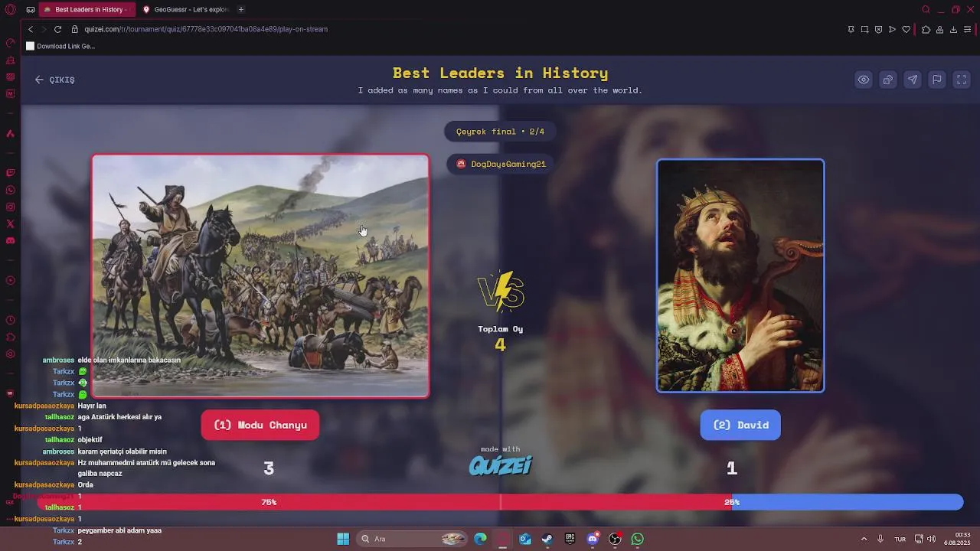Toggle the eye visibility icon

[x=864, y=80]
